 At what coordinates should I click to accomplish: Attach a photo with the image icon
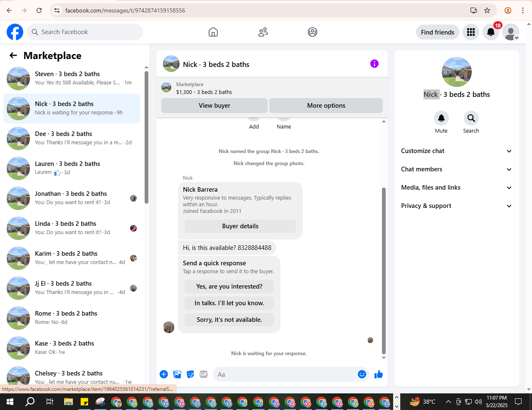point(177,374)
